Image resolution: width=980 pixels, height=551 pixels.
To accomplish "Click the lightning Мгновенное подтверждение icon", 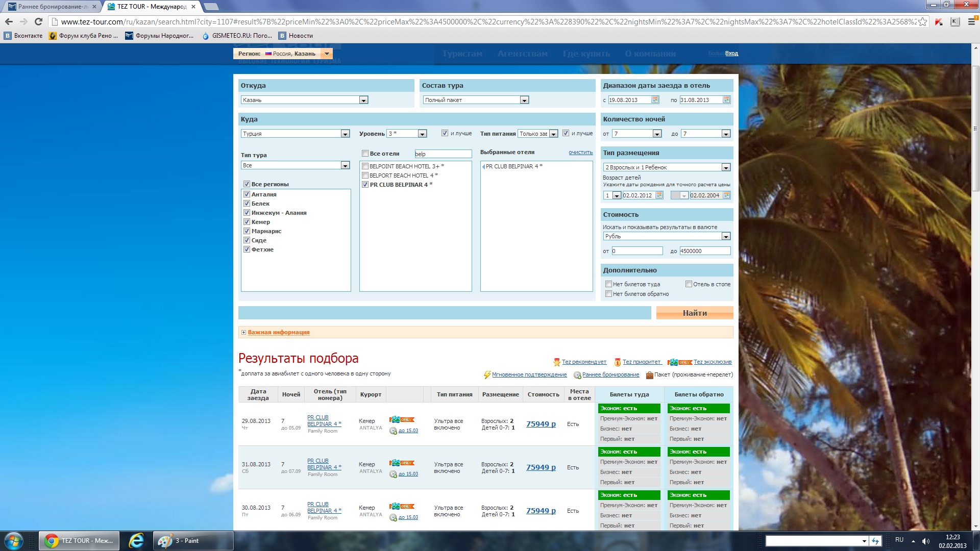I will click(487, 375).
